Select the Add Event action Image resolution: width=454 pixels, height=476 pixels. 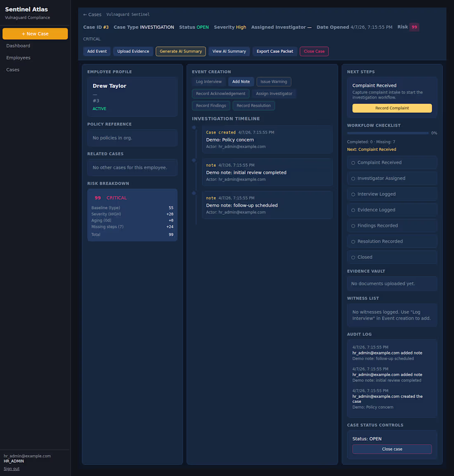(97, 51)
